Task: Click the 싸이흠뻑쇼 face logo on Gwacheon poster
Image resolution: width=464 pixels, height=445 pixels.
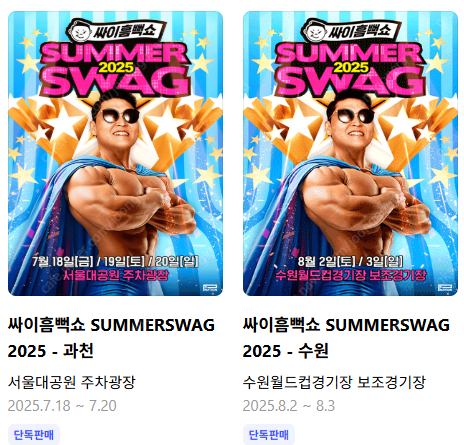Action: tap(81, 33)
